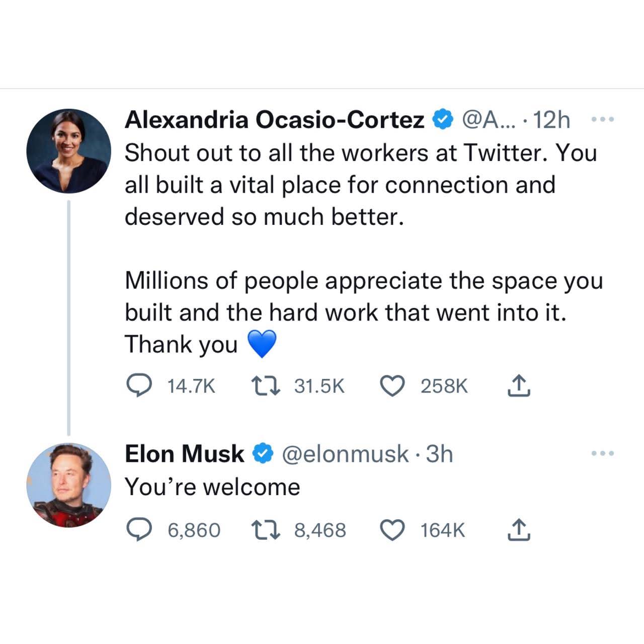Like the tweet with 258K likes

point(392,386)
